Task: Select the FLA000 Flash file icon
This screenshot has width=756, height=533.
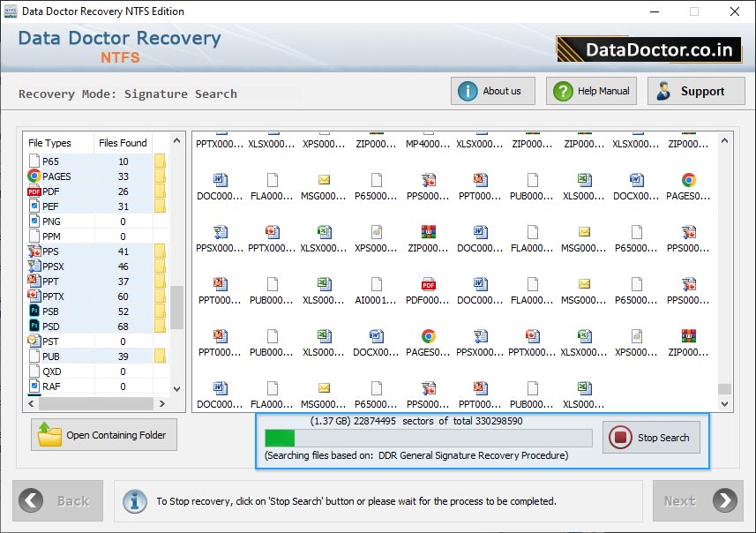Action: [x=271, y=179]
